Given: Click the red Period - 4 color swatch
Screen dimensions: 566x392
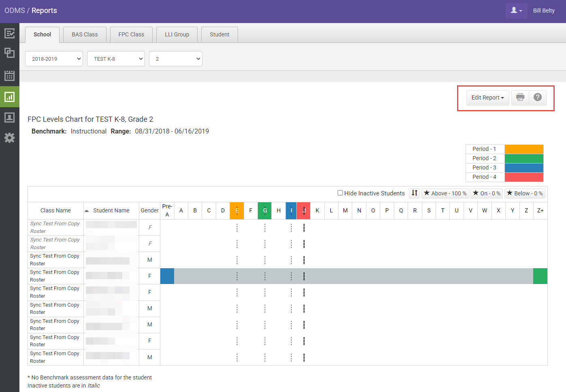Looking at the screenshot, I should (x=524, y=177).
